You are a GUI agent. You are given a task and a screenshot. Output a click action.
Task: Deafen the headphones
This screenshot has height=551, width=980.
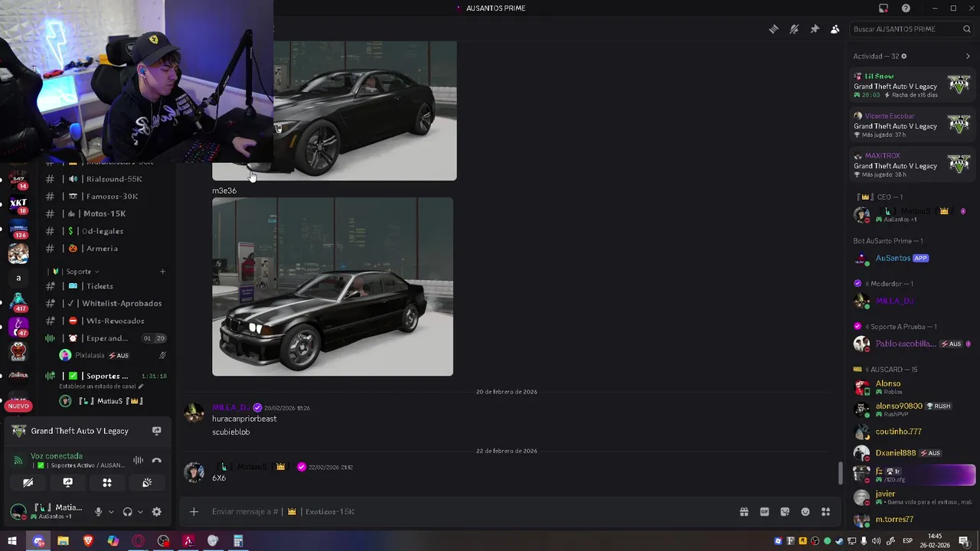[x=127, y=511]
